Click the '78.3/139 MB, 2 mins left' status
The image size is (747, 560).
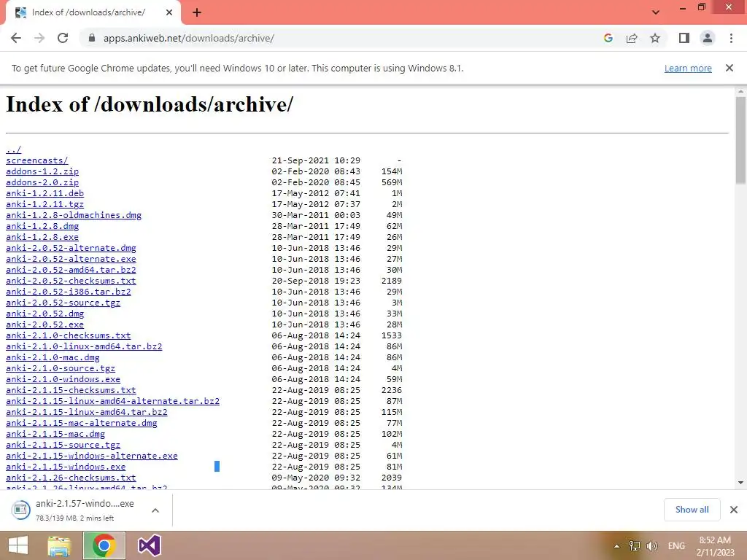point(75,518)
